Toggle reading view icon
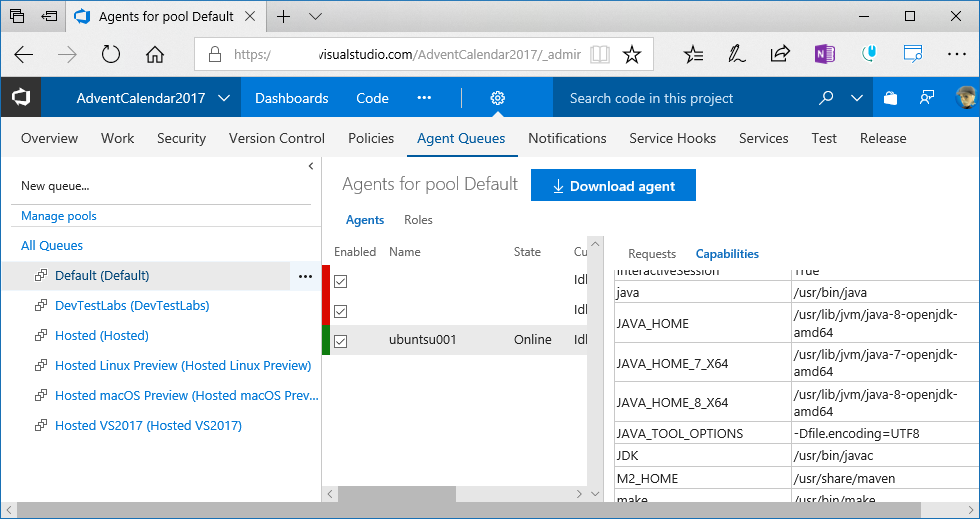Viewport: 980px width, 519px height. coord(600,54)
